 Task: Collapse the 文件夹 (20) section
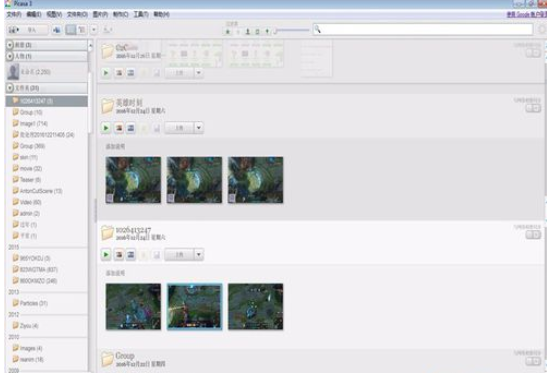point(10,88)
